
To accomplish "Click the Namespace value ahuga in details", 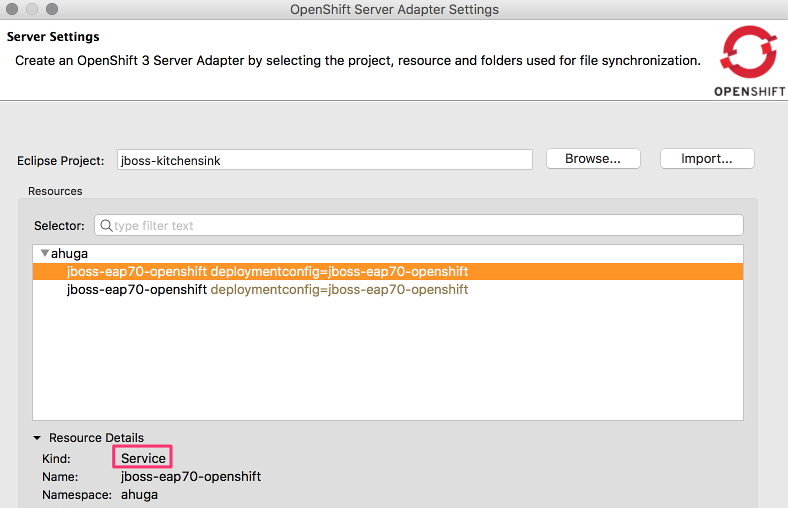I will click(139, 494).
